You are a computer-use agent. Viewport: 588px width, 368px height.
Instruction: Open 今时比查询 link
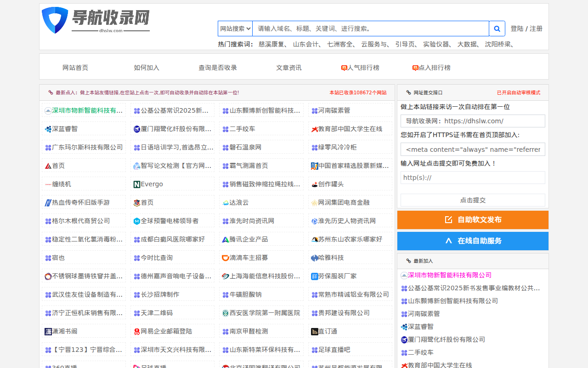coord(157,258)
